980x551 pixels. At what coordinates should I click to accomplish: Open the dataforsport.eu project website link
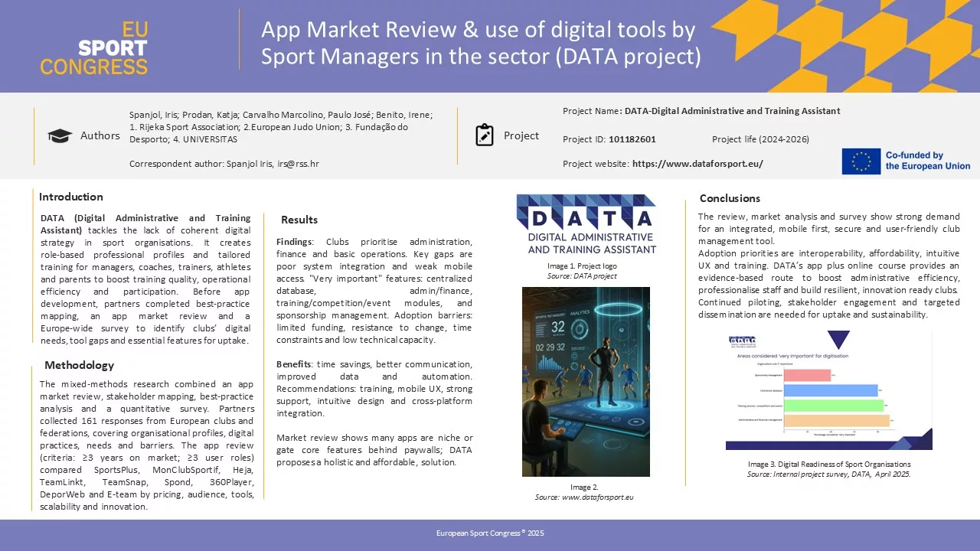pyautogui.click(x=697, y=164)
